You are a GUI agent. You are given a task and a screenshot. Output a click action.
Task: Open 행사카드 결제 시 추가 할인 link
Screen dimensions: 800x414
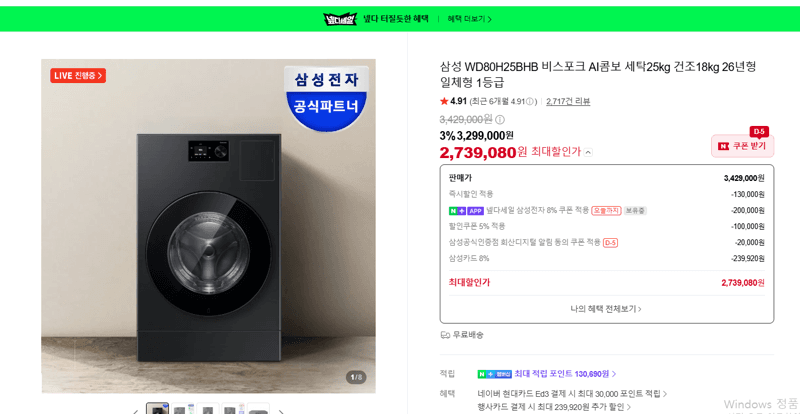554,407
